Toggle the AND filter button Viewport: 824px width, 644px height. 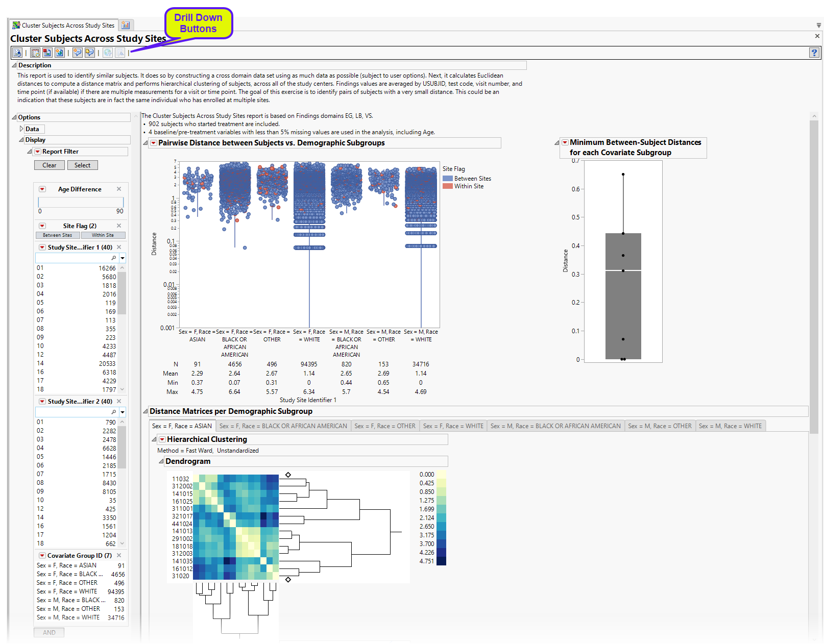(x=49, y=632)
